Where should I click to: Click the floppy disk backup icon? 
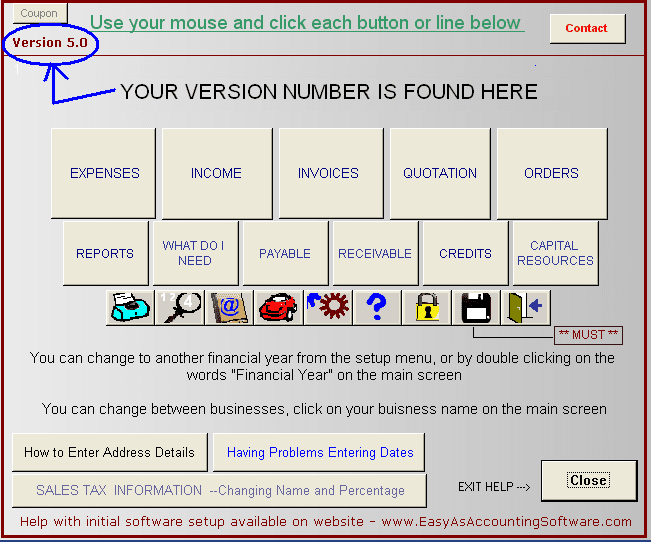pyautogui.click(x=476, y=307)
